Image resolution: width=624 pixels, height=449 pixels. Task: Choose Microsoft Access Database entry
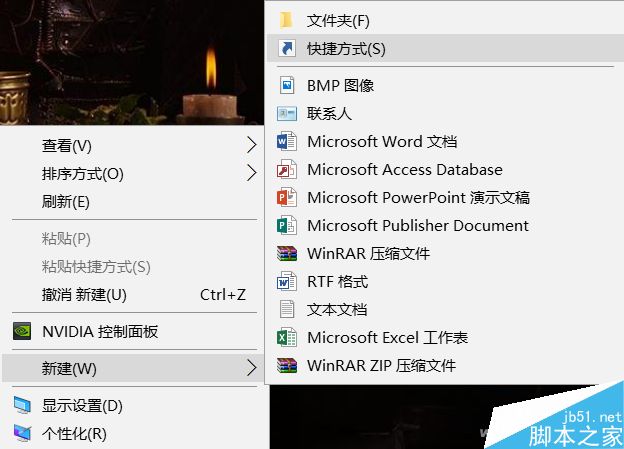pyautogui.click(x=445, y=169)
